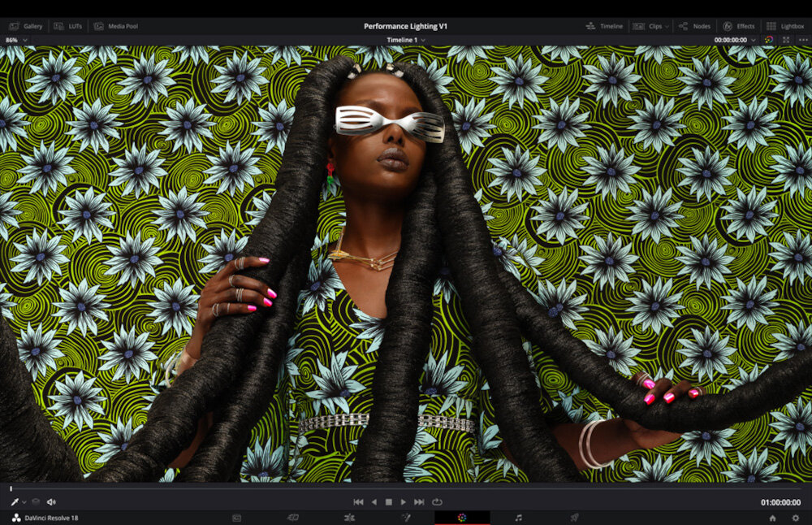Image resolution: width=812 pixels, height=525 pixels.
Task: Open the Gallery panel
Action: pos(25,26)
